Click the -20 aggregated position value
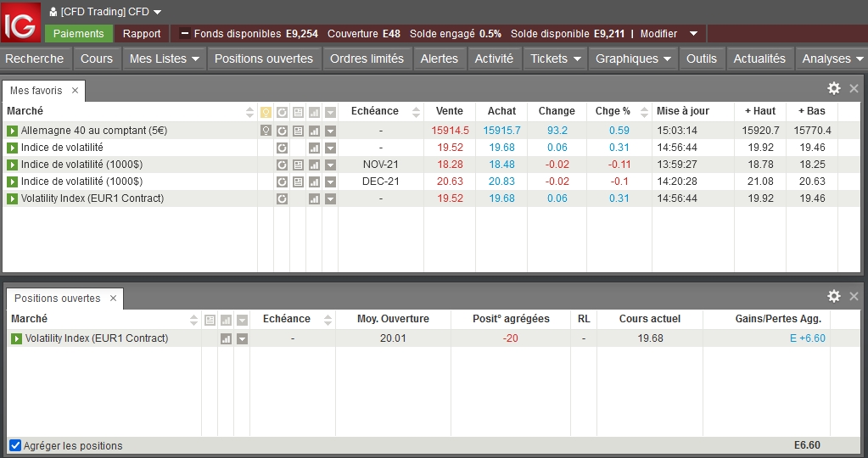Viewport: 868px width, 458px height. (x=511, y=338)
